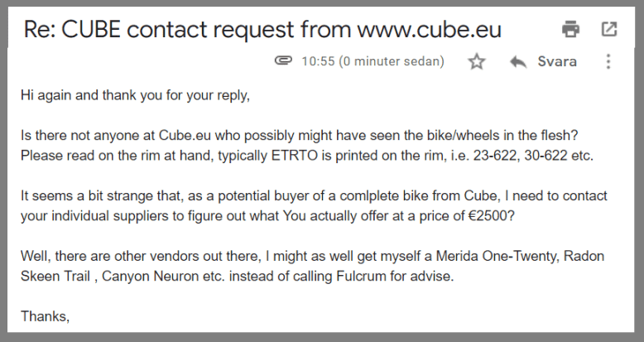
Task: Click the 'Hi again' greeting line
Action: [134, 95]
